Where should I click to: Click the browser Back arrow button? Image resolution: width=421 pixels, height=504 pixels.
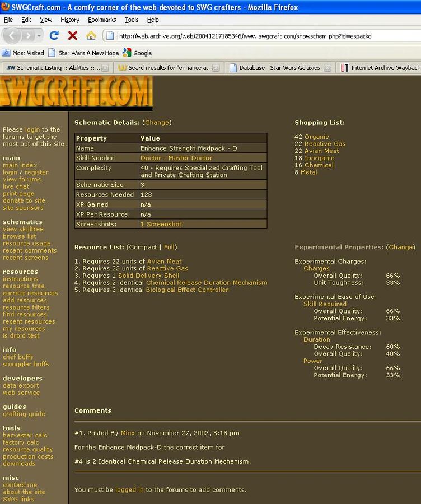[12, 36]
